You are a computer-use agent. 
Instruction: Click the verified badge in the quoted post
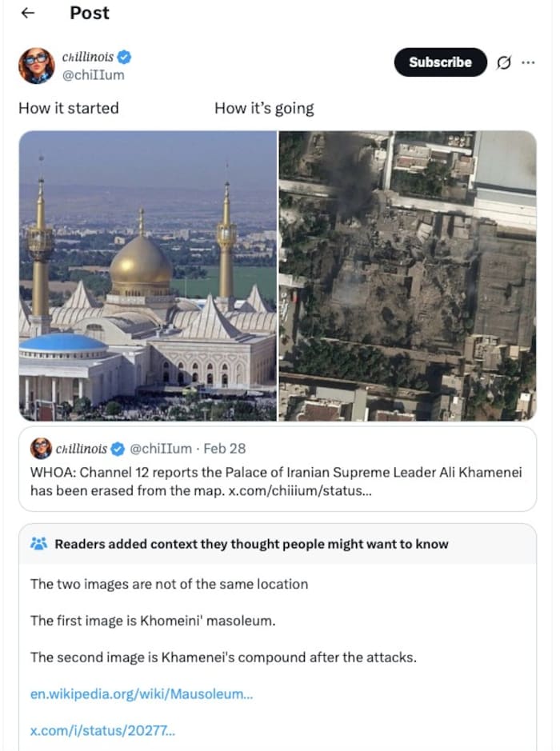coord(118,449)
